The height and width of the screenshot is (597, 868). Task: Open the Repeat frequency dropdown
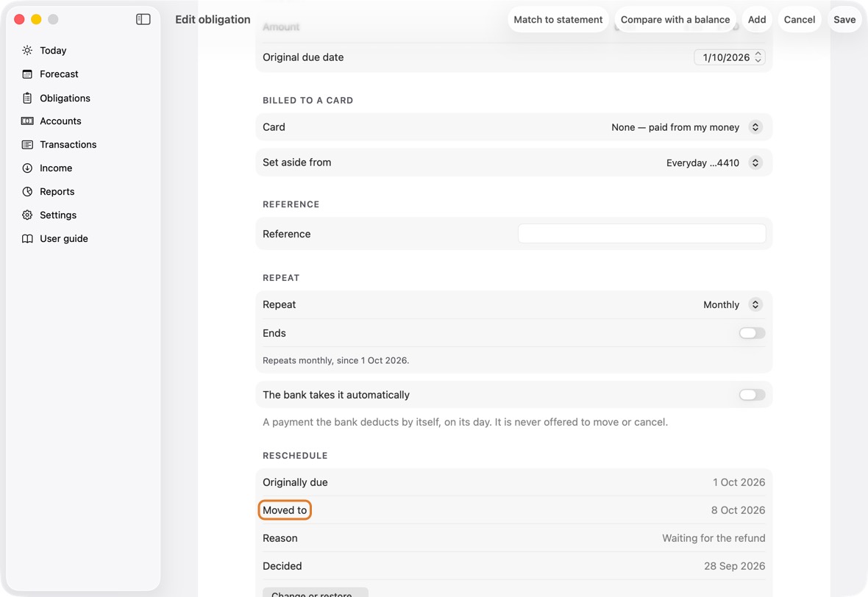click(732, 304)
